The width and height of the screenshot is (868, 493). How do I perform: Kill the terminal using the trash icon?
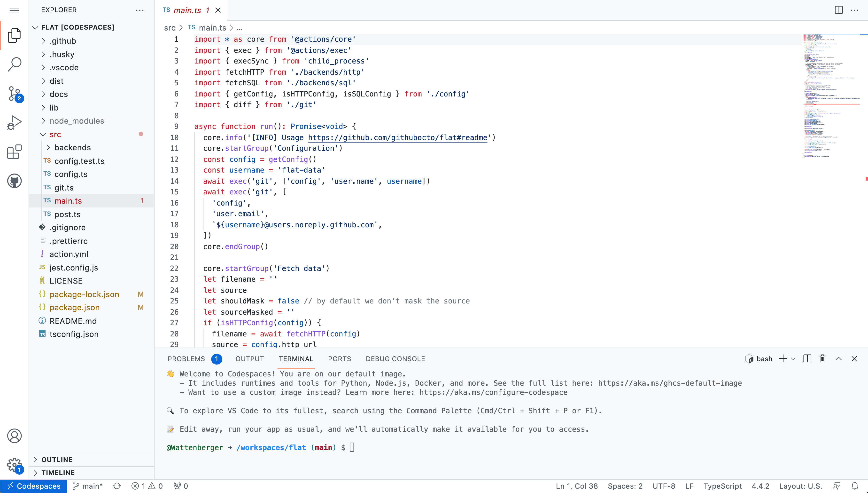pos(822,358)
